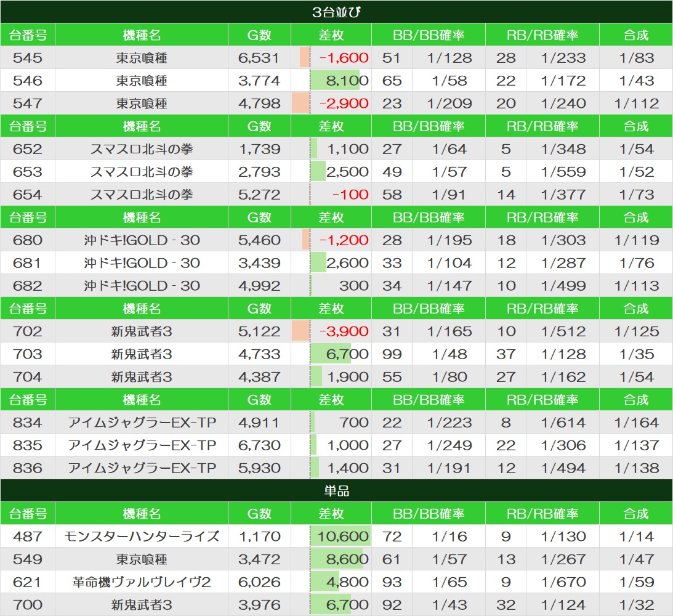The height and width of the screenshot is (616, 673).
Task: Select スマスロ北斗の拳 in row 653
Action: [x=141, y=172]
